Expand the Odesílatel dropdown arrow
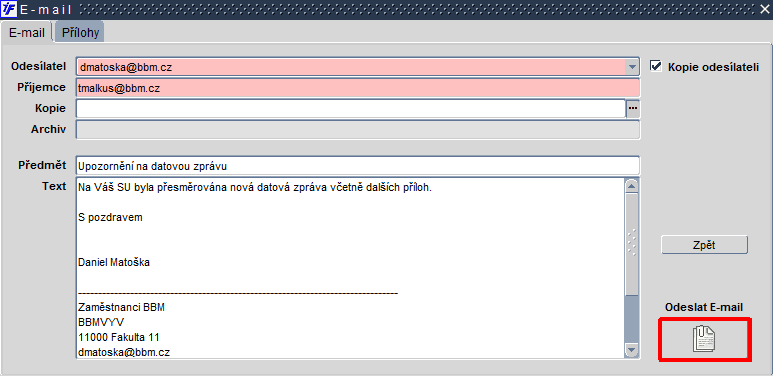The height and width of the screenshot is (376, 773). (632, 67)
